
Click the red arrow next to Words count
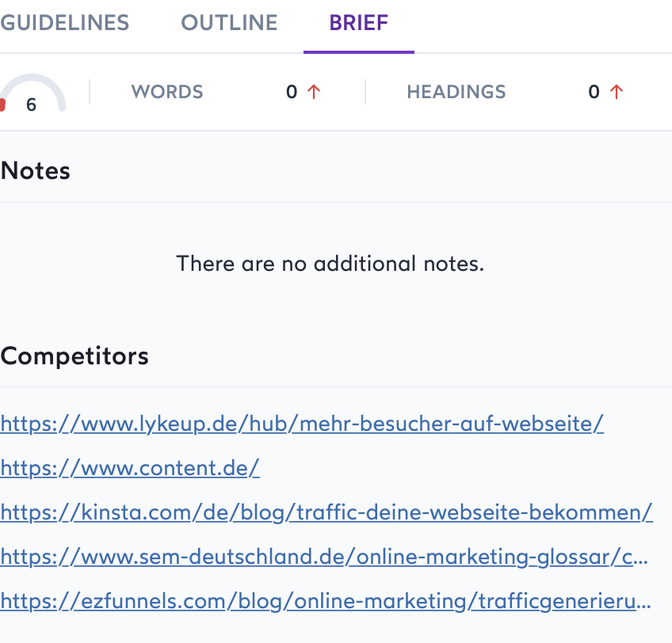[x=314, y=92]
